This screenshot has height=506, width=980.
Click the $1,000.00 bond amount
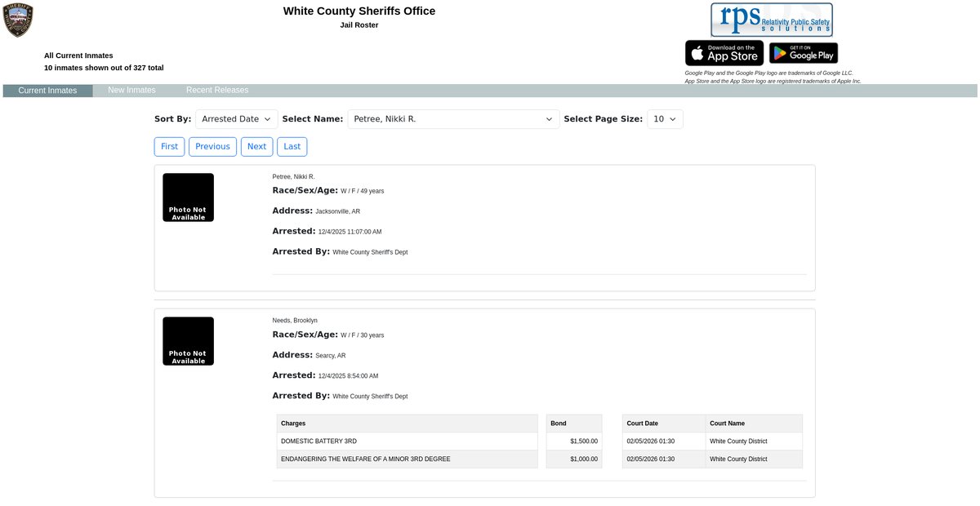[584, 459]
